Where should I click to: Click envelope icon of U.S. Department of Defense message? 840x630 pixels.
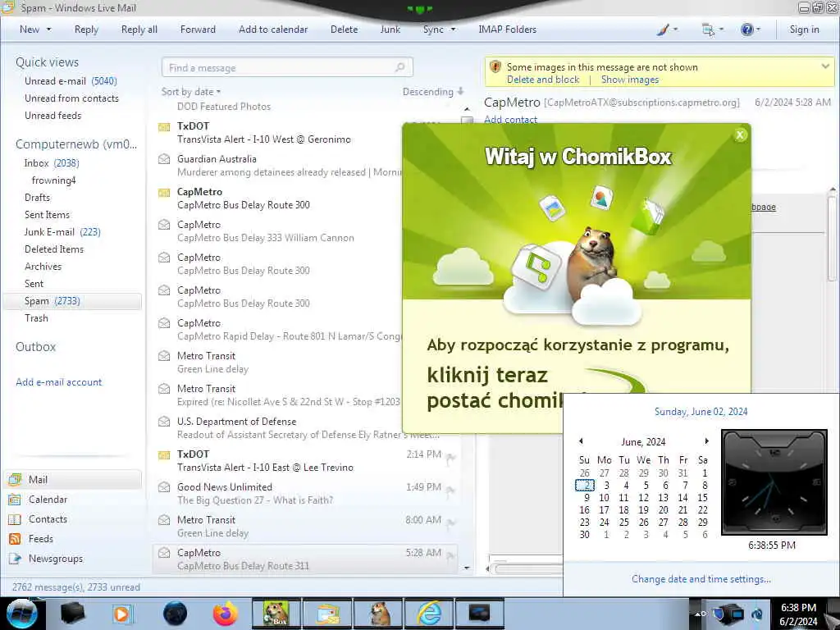[164, 422]
